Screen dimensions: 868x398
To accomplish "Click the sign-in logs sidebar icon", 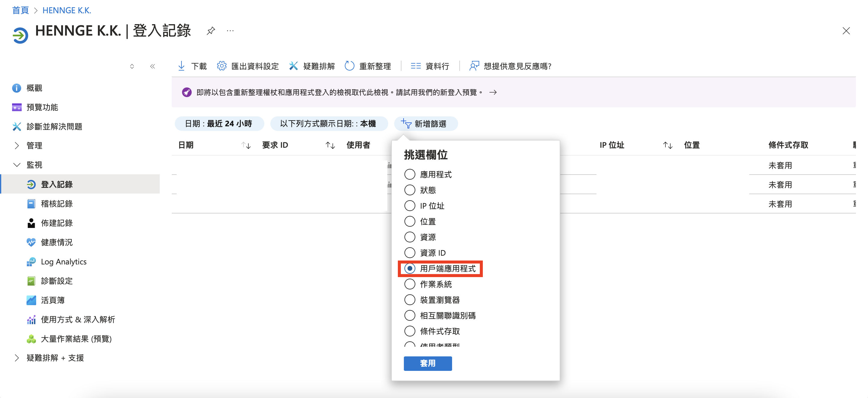I will [31, 184].
